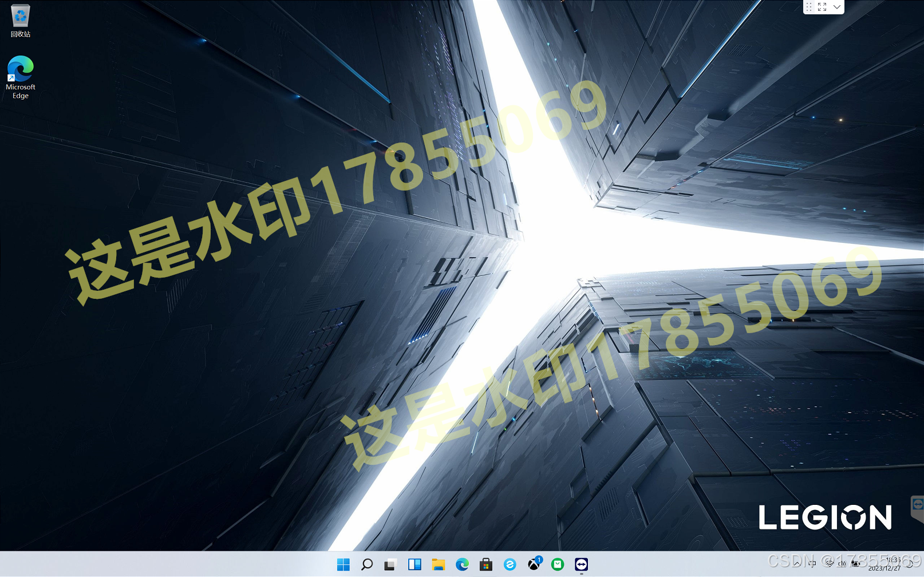Open Microsoft Store from the taskbar
Screen dimensions: 924x577
coord(486,564)
